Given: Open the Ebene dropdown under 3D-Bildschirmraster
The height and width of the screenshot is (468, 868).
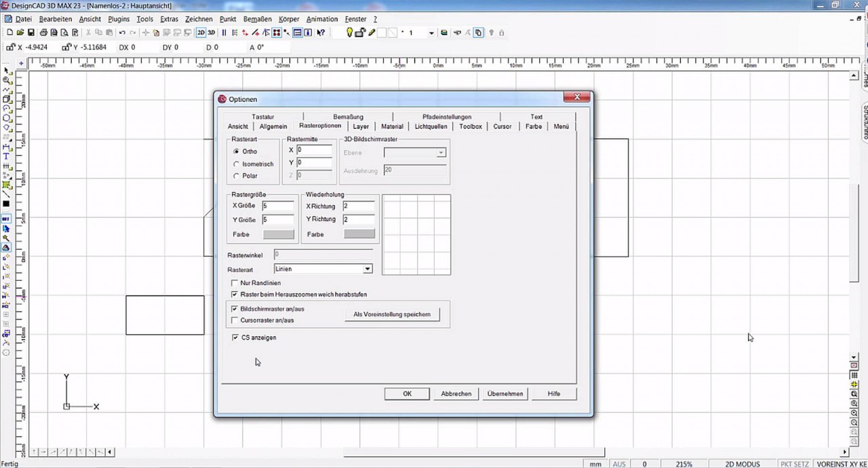Looking at the screenshot, I should point(440,152).
